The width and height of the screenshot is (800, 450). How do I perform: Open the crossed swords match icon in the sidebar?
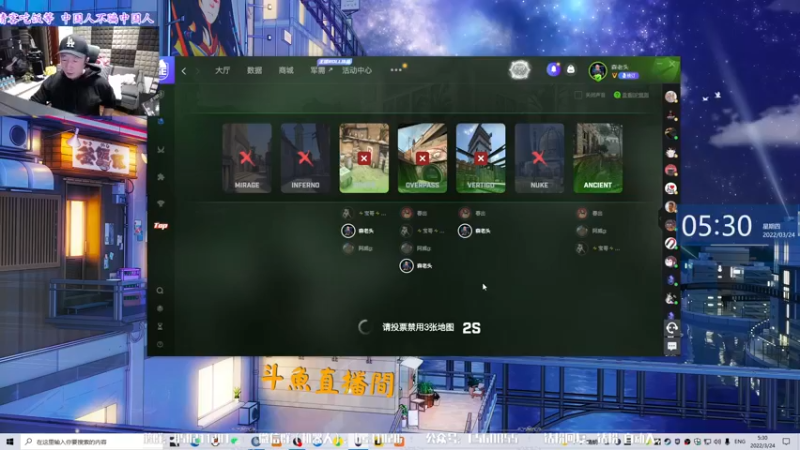(161, 149)
